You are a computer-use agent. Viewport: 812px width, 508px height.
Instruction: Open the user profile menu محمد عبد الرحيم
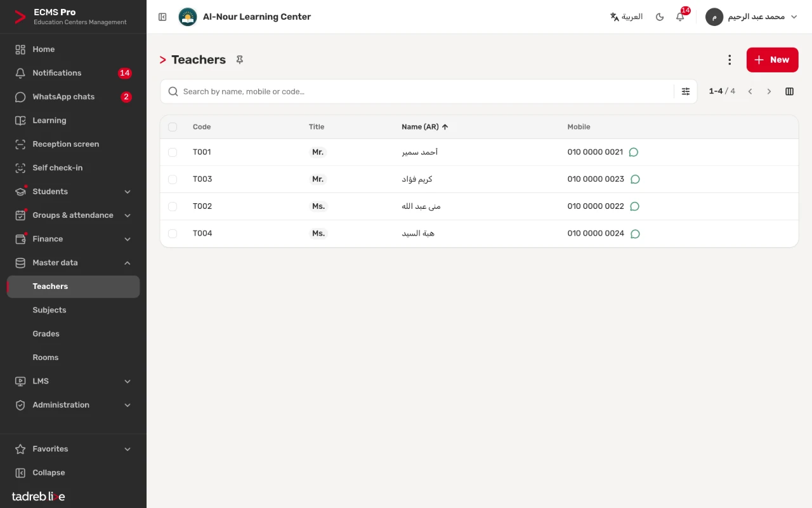752,17
